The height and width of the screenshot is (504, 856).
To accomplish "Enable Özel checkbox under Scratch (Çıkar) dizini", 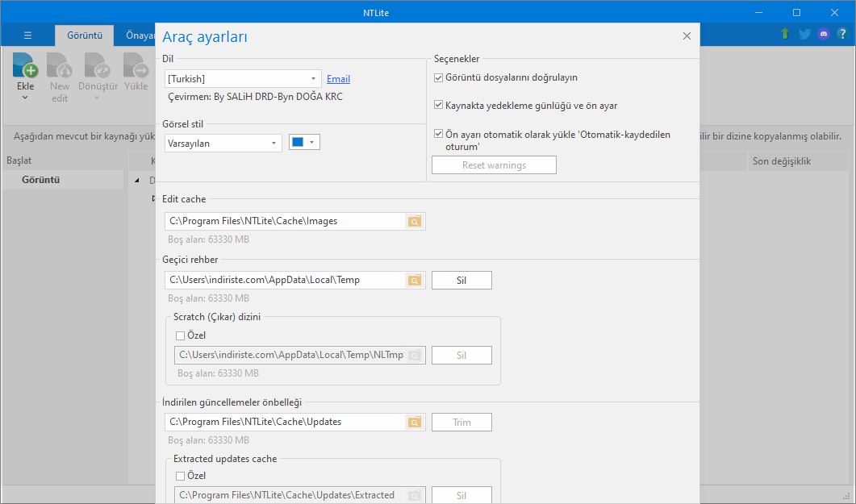I will pos(180,336).
